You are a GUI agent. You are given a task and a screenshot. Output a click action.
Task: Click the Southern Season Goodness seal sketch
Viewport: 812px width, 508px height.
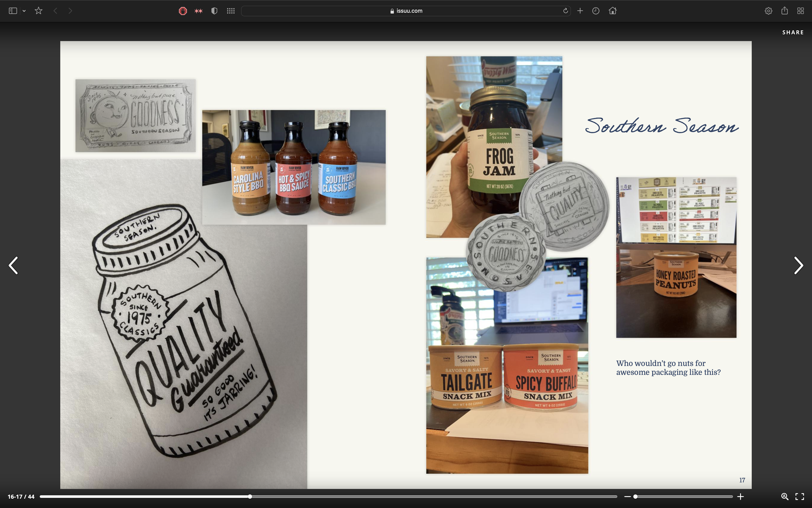pos(506,253)
